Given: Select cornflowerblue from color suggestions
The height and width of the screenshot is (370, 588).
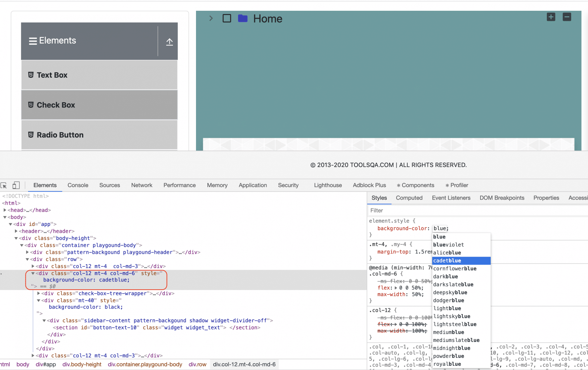Looking at the screenshot, I should (x=455, y=268).
